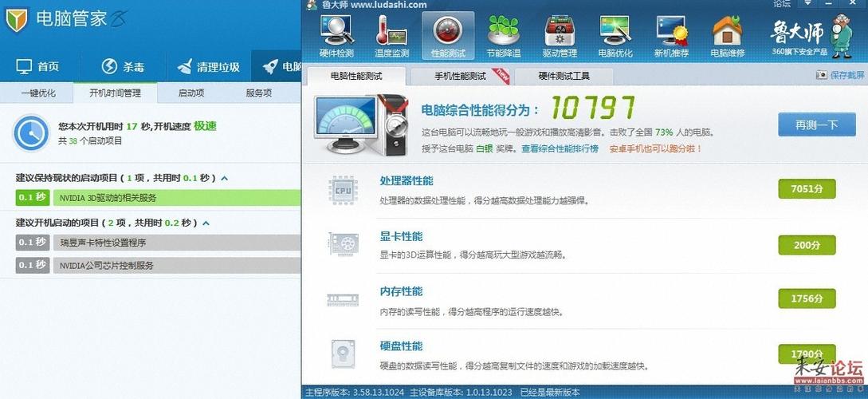The height and width of the screenshot is (399, 868).
Task: Select 性能测试 performance test icon
Action: (448, 36)
